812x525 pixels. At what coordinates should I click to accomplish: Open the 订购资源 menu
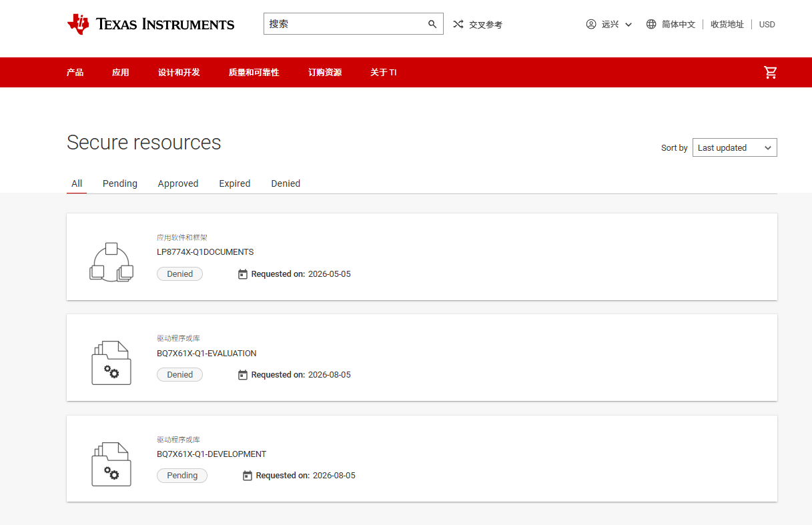coord(325,72)
